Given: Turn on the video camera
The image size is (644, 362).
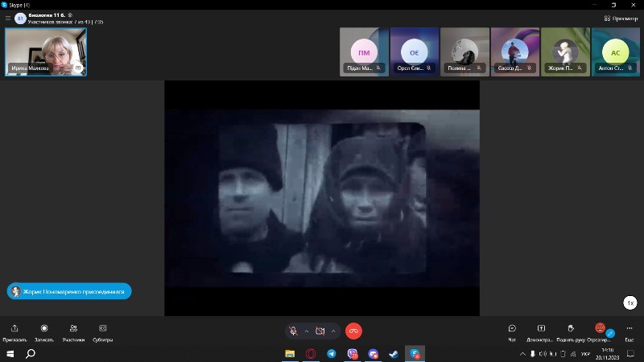Looking at the screenshot, I should [x=320, y=331].
